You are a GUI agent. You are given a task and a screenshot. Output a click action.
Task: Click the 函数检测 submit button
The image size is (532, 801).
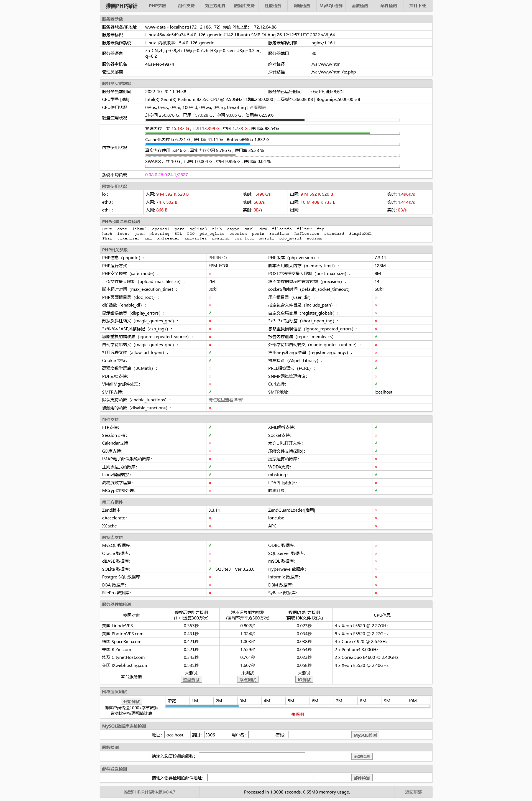362,756
